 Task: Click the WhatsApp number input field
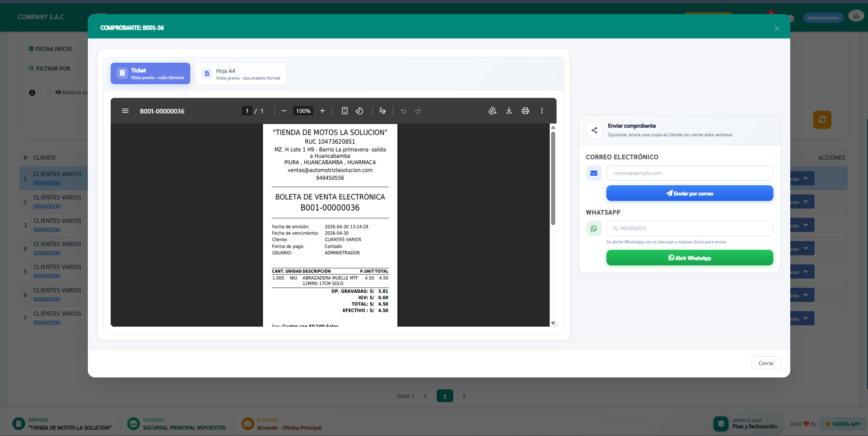(690, 228)
